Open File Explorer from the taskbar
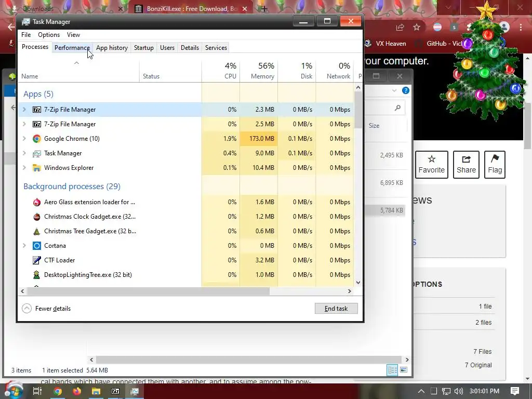The height and width of the screenshot is (399, 532). (x=96, y=391)
